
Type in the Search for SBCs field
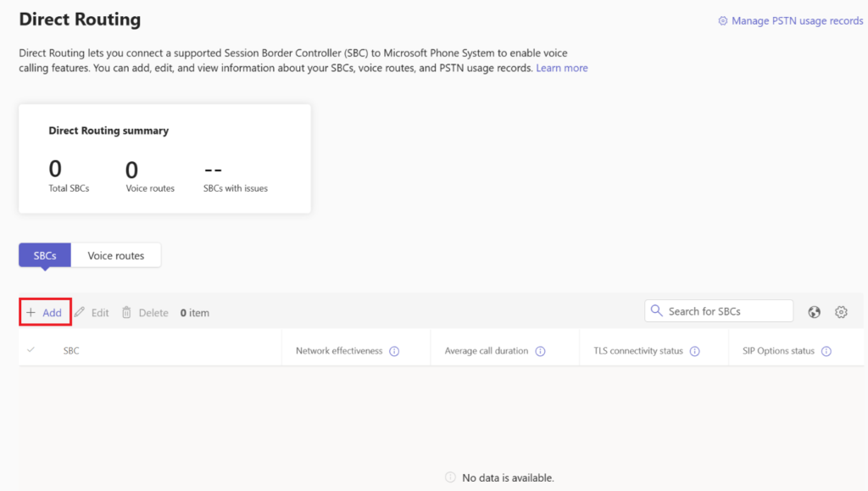click(x=726, y=311)
